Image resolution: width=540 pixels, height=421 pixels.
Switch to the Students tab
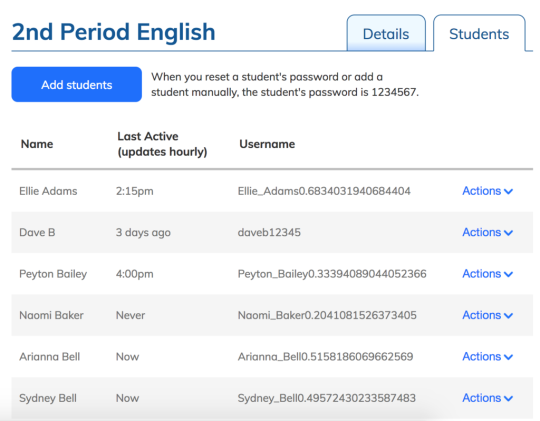coord(479,33)
